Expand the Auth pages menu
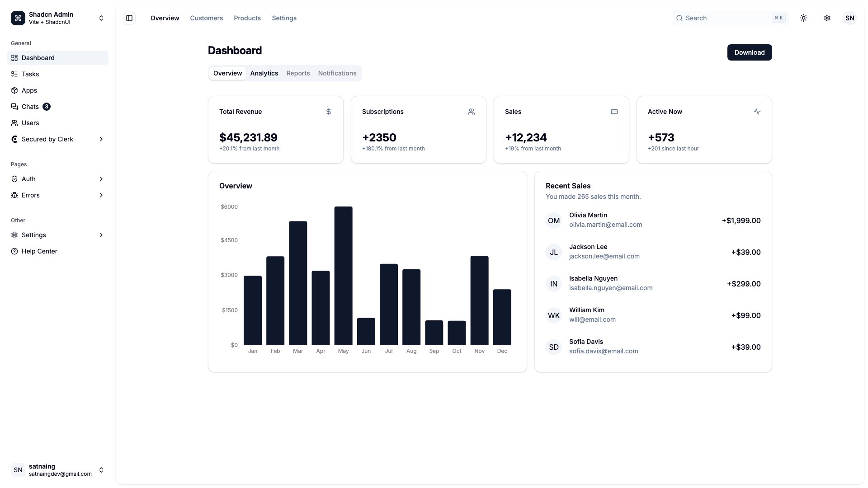 point(101,179)
